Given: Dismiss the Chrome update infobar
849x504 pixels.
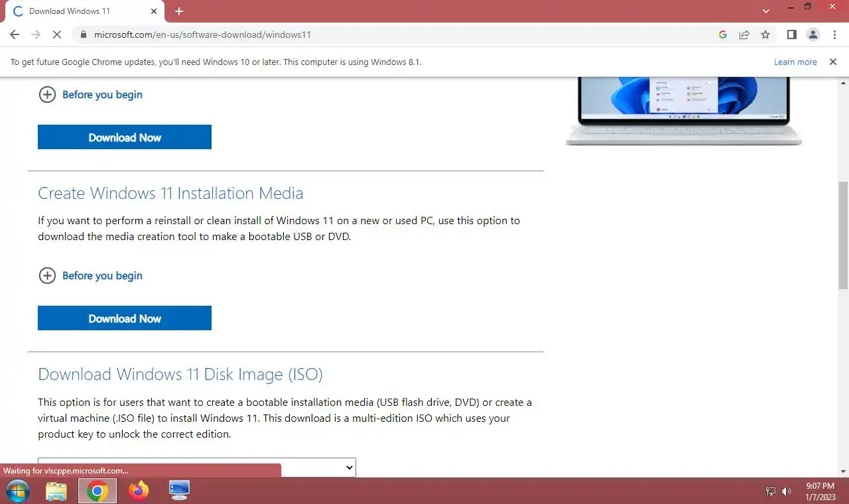Looking at the screenshot, I should [832, 62].
